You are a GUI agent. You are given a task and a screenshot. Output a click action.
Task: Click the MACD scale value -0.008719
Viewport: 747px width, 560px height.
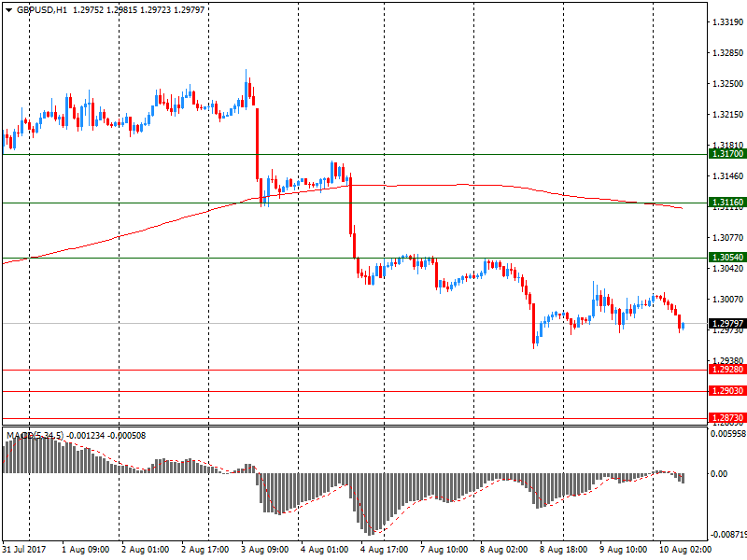(x=728, y=534)
